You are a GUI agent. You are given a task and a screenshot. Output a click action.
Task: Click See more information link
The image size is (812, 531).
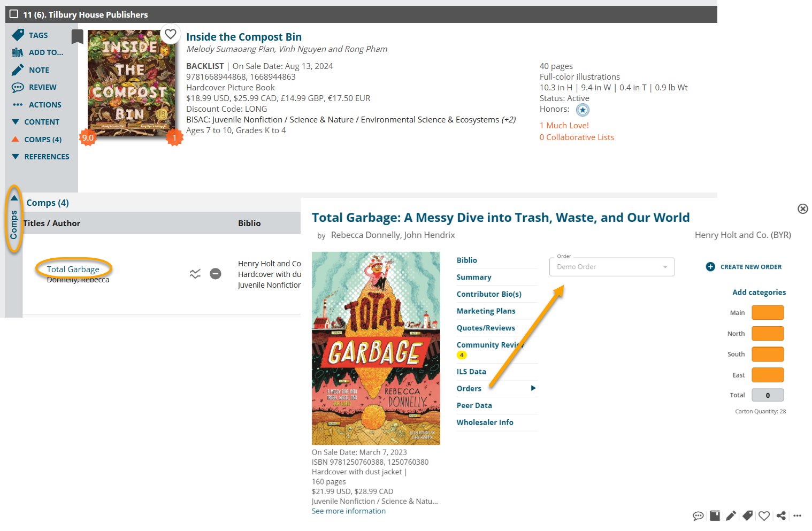click(x=348, y=511)
